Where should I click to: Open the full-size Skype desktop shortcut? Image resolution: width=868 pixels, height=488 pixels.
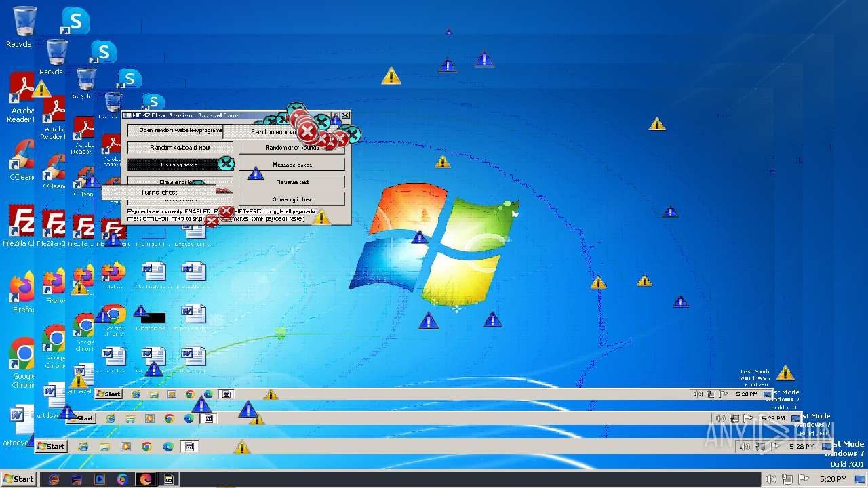point(75,21)
